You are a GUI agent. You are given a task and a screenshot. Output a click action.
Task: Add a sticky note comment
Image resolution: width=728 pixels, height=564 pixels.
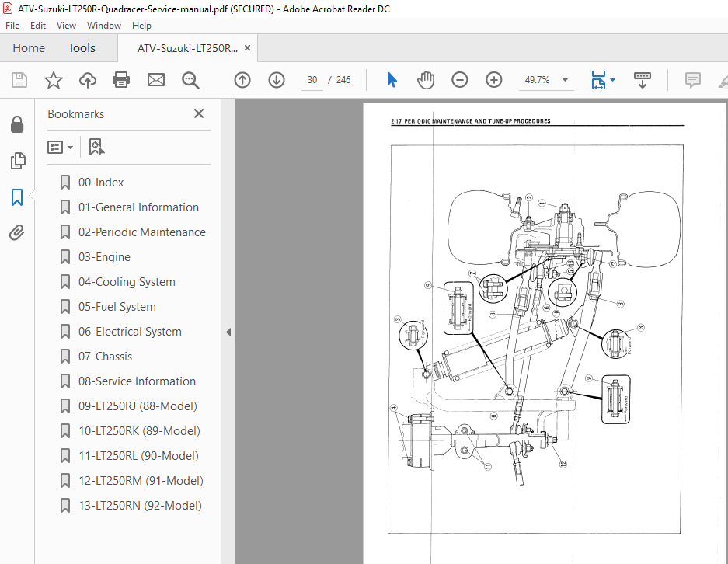(x=693, y=80)
